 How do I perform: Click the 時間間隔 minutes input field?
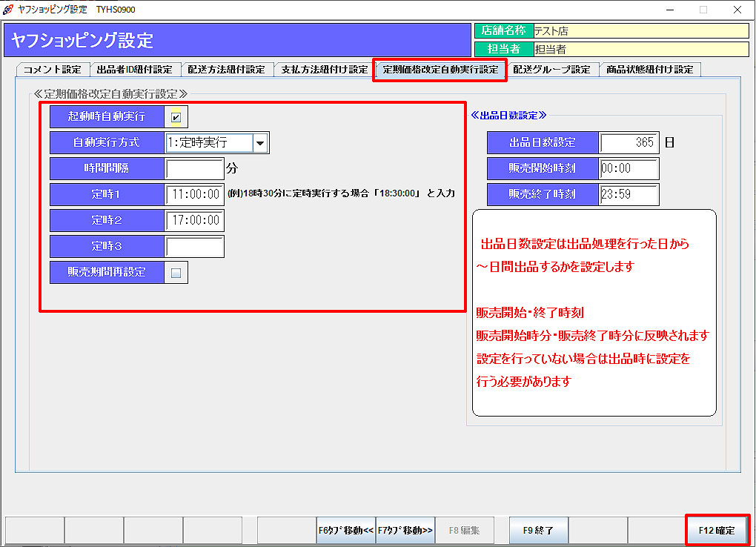pyautogui.click(x=194, y=169)
